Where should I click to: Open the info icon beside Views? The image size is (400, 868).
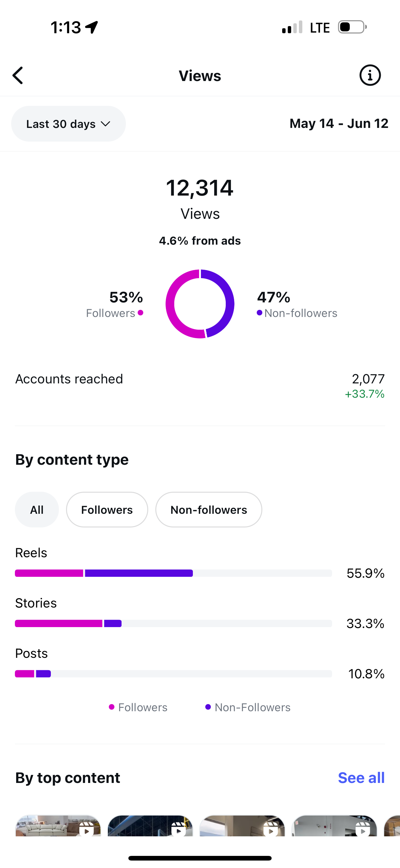coord(370,75)
